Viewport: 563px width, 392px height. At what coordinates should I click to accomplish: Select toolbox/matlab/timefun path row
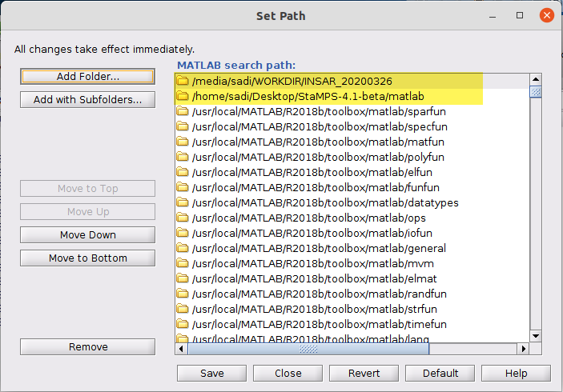[x=352, y=324]
